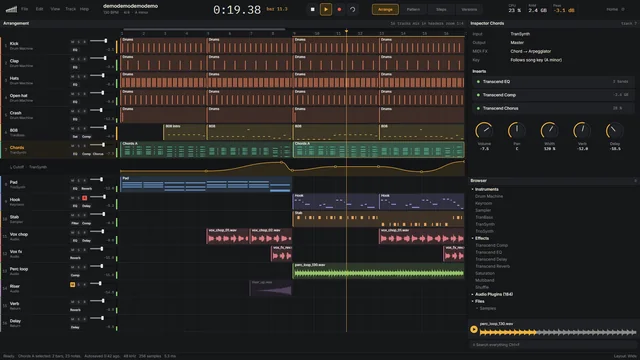The image size is (640, 360).
Task: Select the riser_up.wav clip on Riser track
Action: pos(270,288)
